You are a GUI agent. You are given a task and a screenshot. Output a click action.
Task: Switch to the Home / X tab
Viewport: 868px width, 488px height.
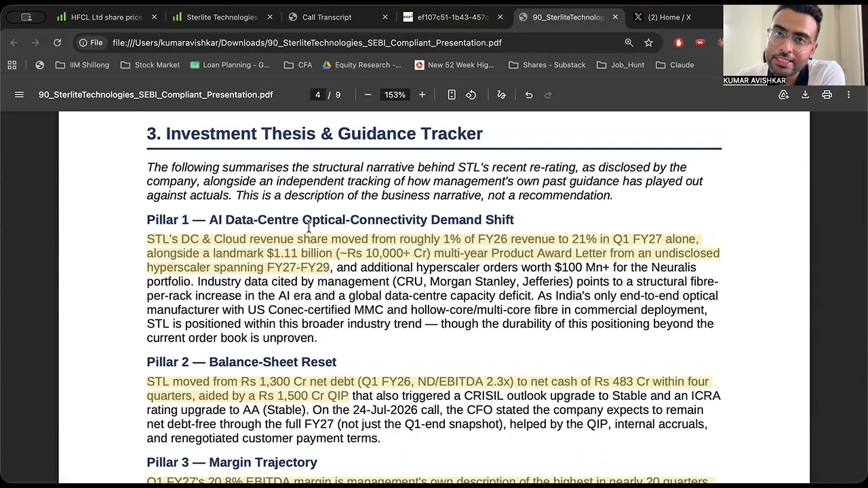click(x=669, y=17)
